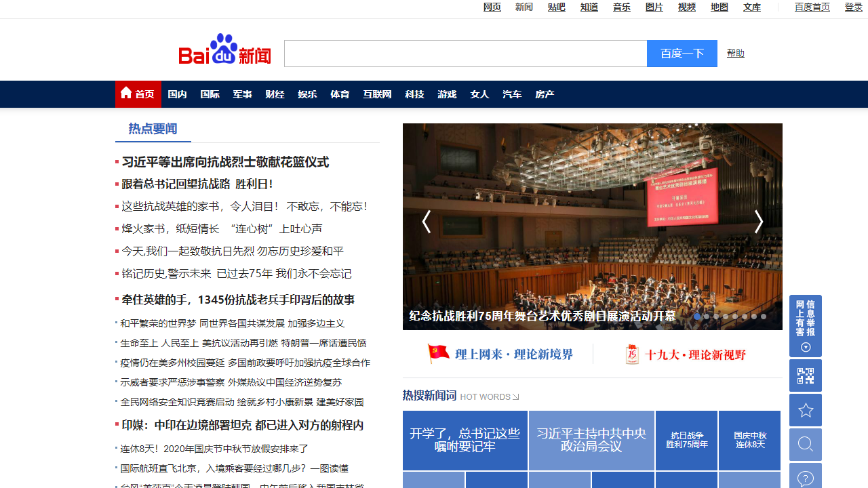Expand the 网上有害信息举报 panel arrow
This screenshot has height=488, width=868.
806,348
